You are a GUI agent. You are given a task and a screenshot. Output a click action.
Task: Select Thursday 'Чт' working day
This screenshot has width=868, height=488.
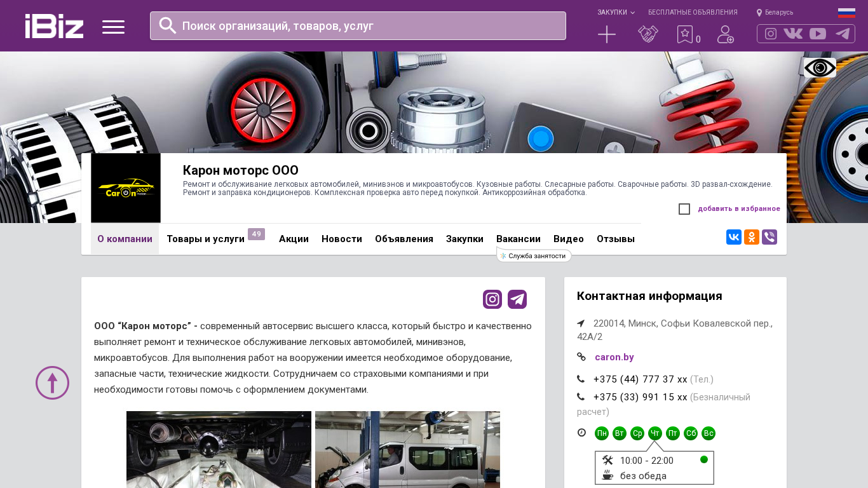coord(655,433)
